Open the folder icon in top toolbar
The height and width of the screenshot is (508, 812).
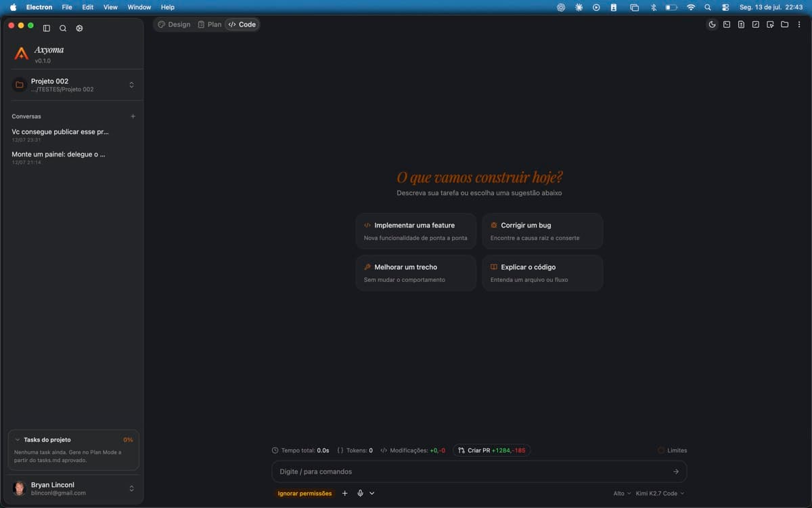pos(785,24)
